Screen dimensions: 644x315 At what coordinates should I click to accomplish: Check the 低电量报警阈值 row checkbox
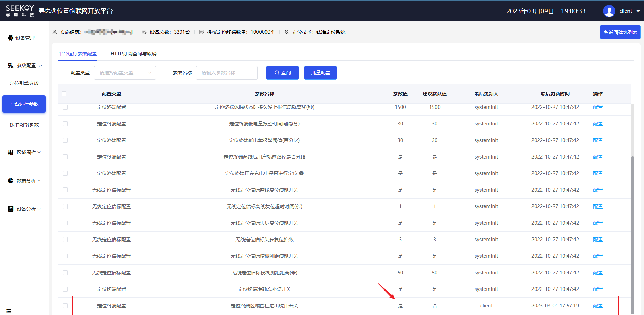click(x=65, y=140)
